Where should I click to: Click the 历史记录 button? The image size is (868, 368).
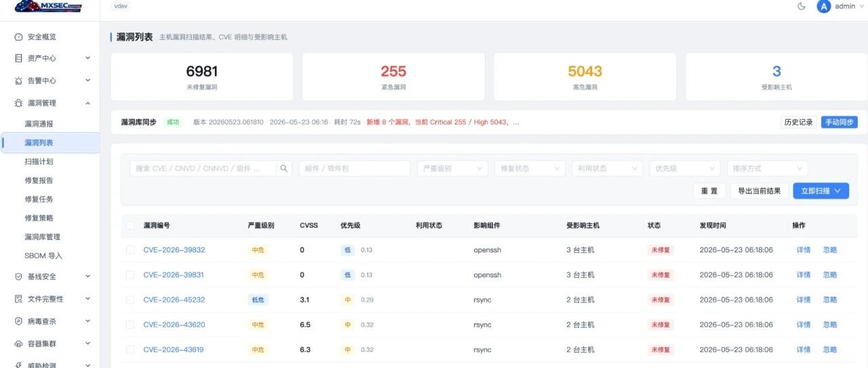798,122
